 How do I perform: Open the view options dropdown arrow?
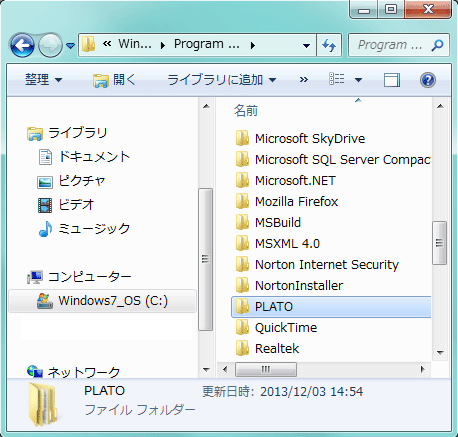[358, 80]
